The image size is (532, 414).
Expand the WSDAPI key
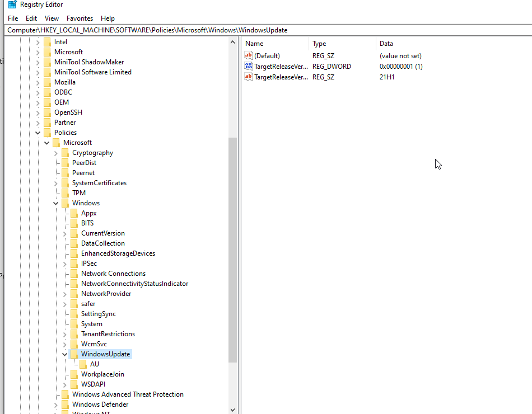point(64,384)
